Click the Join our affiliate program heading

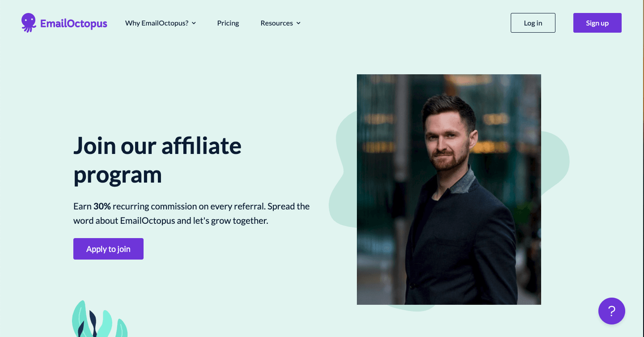pos(157,160)
